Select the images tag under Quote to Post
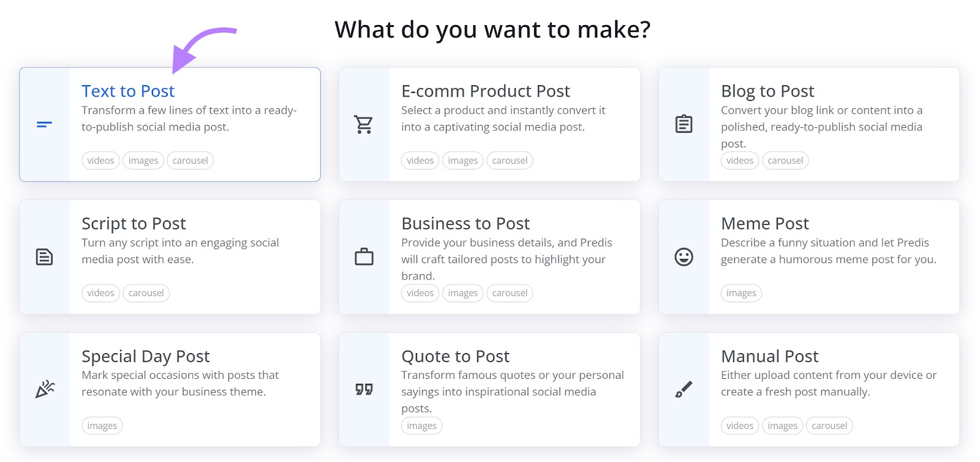Image resolution: width=980 pixels, height=462 pixels. pyautogui.click(x=421, y=425)
